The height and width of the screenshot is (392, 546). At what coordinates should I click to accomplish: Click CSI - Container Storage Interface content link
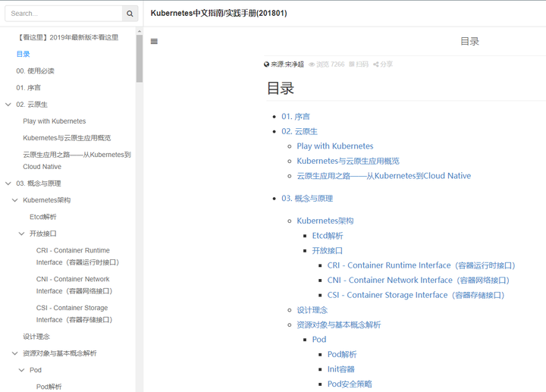[x=416, y=295]
